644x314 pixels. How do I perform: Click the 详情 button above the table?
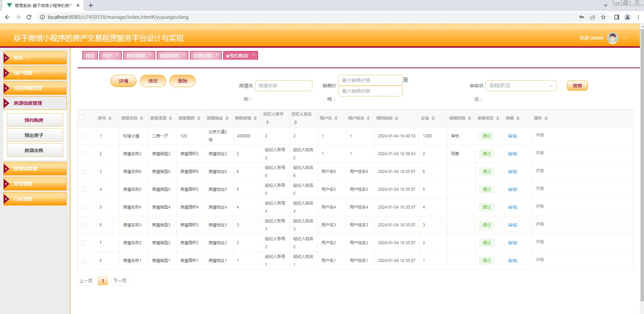tap(123, 81)
